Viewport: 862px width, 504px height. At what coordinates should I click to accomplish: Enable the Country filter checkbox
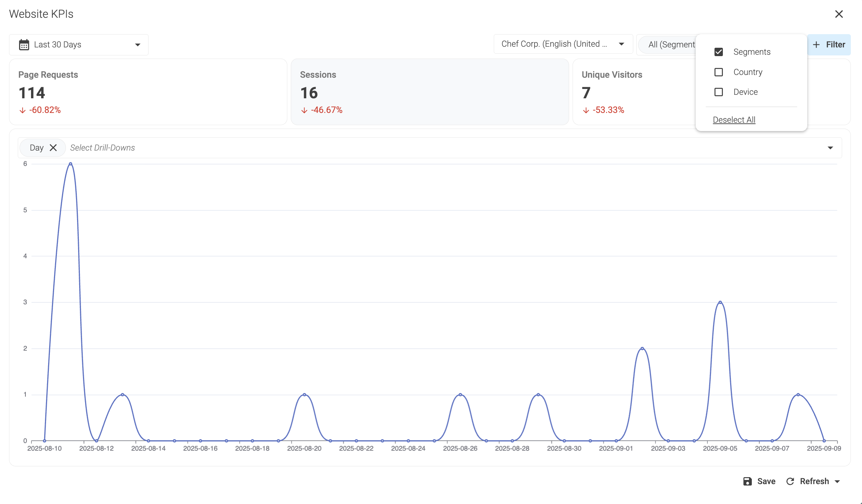pyautogui.click(x=719, y=72)
